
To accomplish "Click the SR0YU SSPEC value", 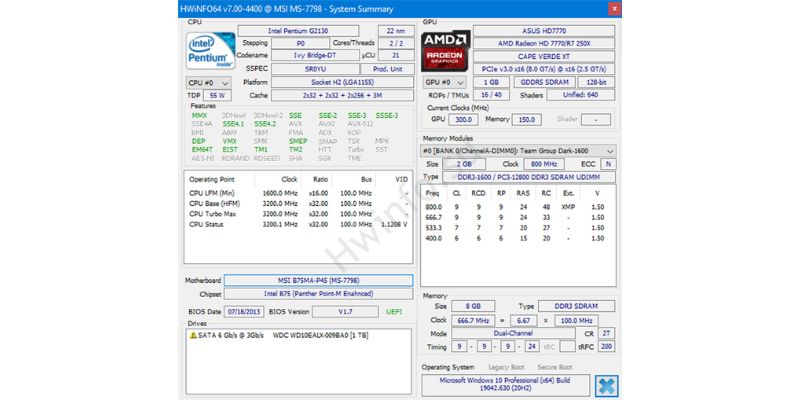I will [315, 69].
